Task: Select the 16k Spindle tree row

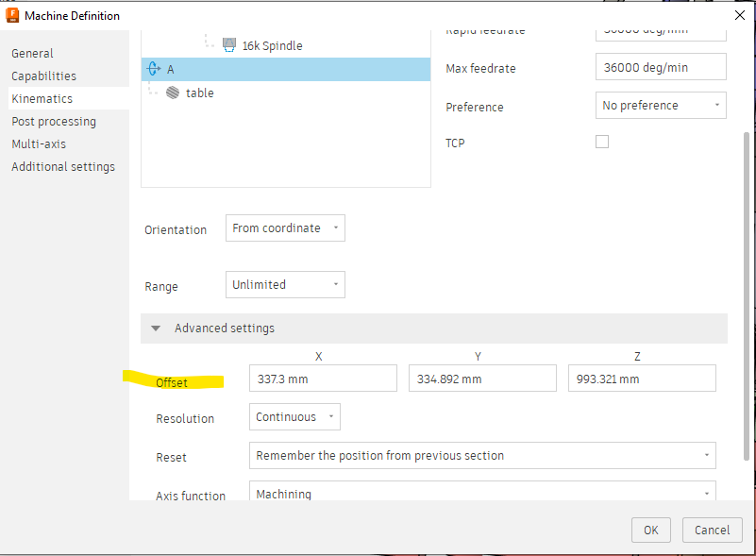Action: (285, 46)
